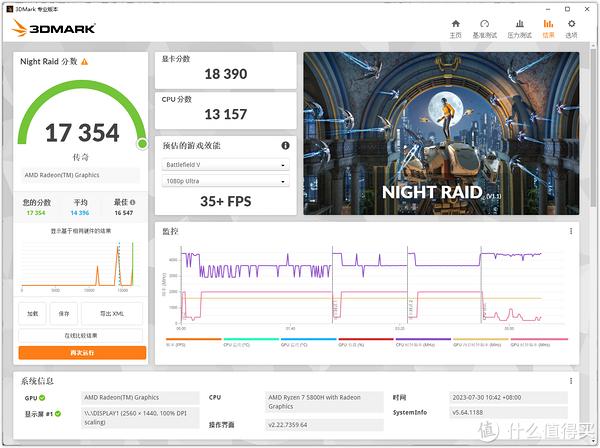Click the green check beside GPU
The image size is (600, 448).
pyautogui.click(x=42, y=398)
